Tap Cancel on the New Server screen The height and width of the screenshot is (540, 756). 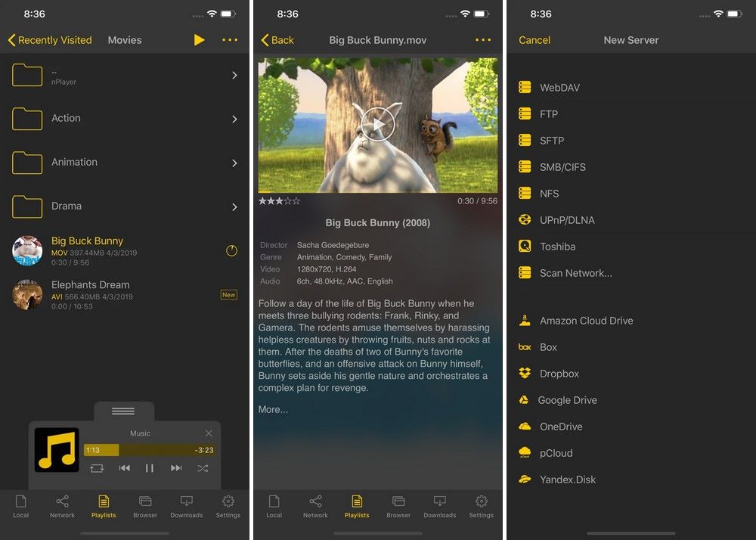pyautogui.click(x=534, y=40)
